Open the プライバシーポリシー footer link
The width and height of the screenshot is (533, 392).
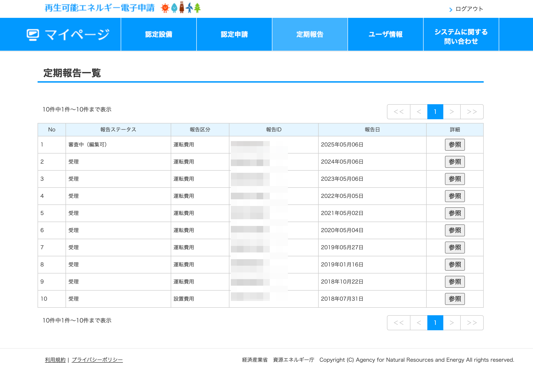tap(97, 360)
